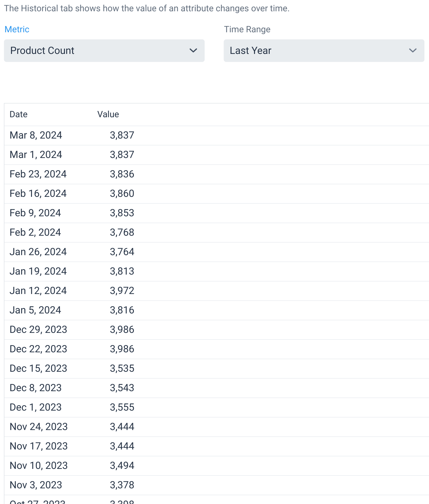This screenshot has height=504, width=429.
Task: Click value 3,494 for Nov 10, 2023
Action: click(x=122, y=466)
